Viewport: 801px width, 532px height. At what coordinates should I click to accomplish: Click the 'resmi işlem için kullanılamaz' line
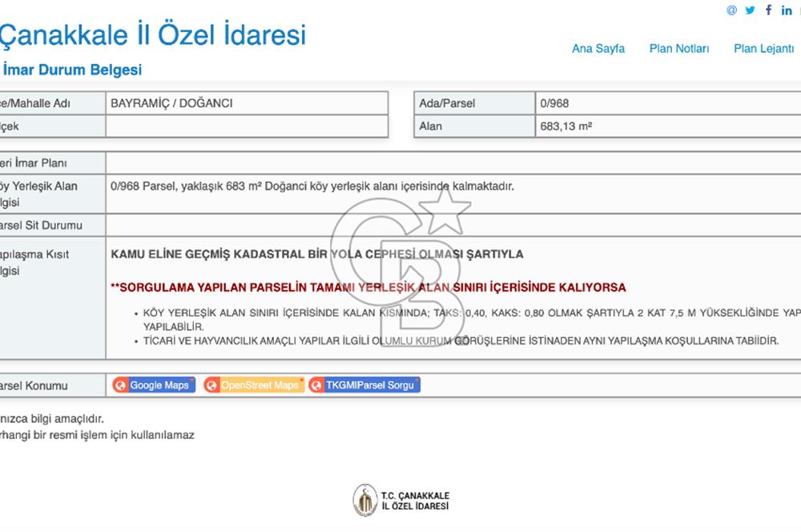click(97, 435)
